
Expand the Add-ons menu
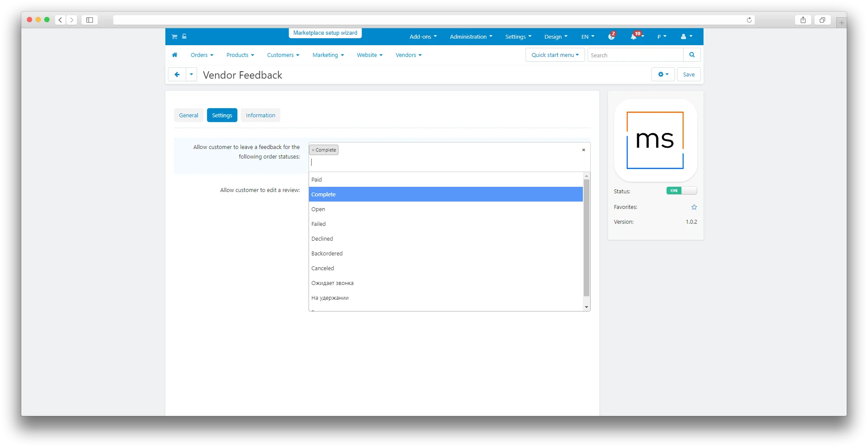tap(423, 36)
